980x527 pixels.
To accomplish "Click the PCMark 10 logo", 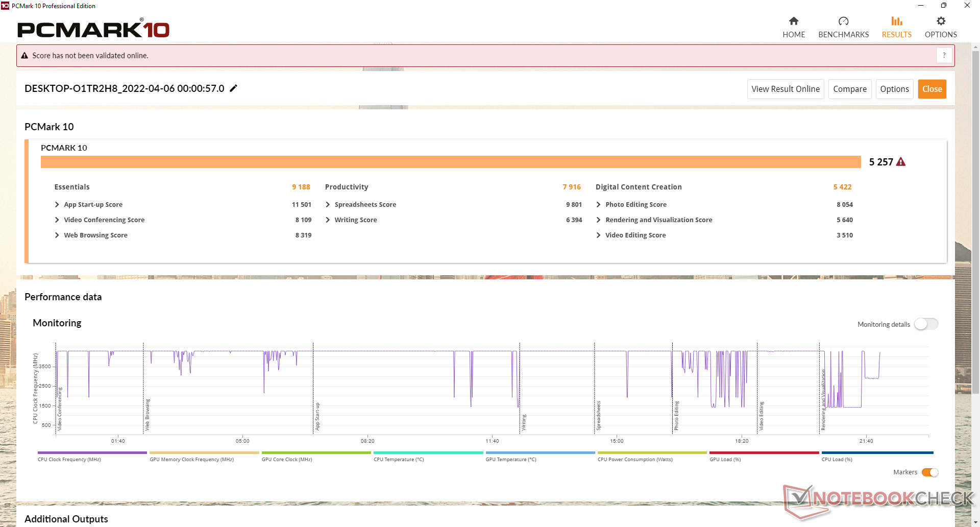I will [x=93, y=30].
